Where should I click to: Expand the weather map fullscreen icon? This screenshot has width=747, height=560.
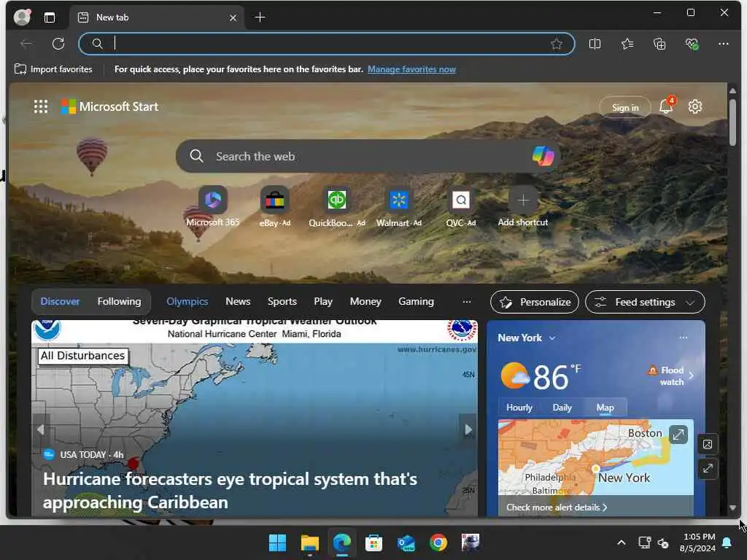click(x=678, y=435)
